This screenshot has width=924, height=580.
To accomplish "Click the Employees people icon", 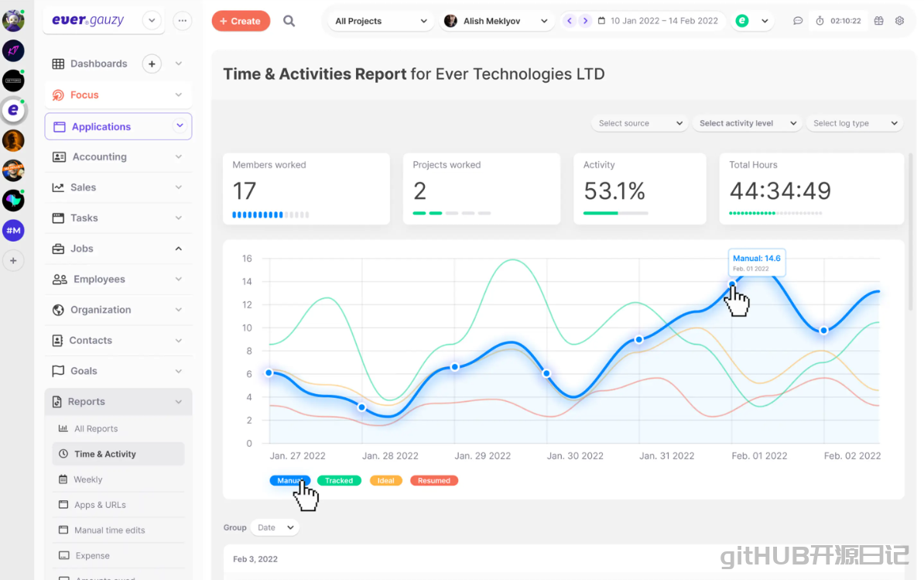I will pyautogui.click(x=60, y=280).
